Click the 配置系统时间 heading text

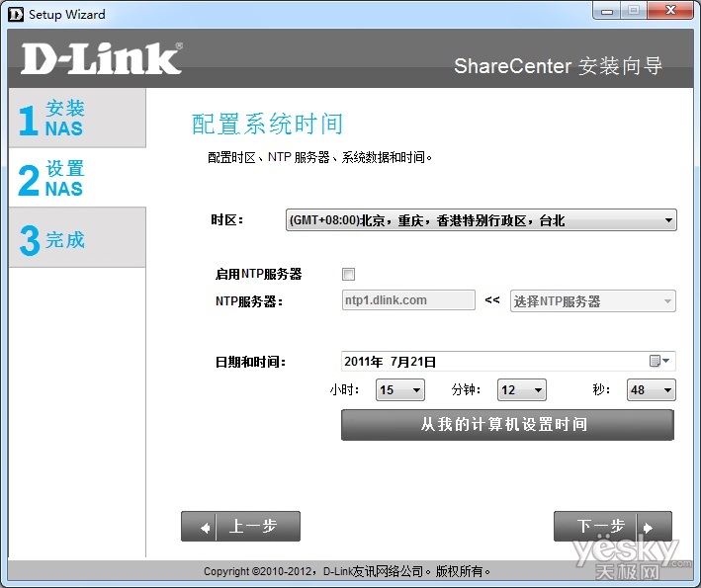[267, 124]
